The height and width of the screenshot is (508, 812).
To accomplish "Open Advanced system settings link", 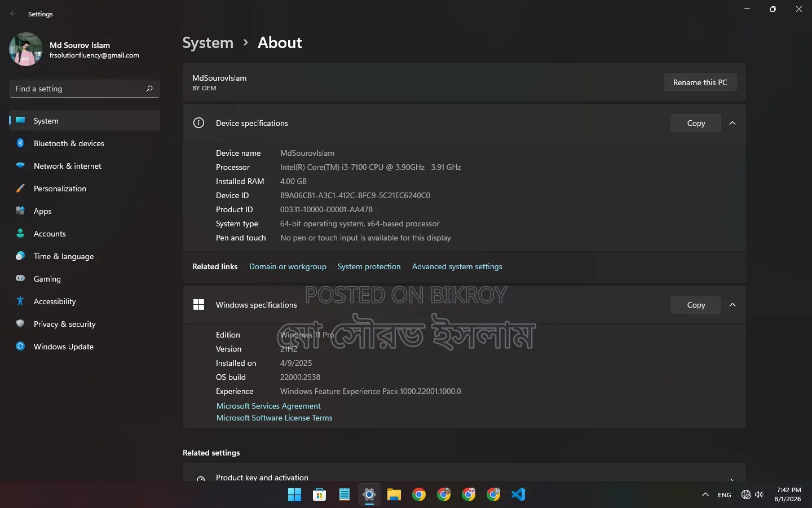I will point(457,266).
